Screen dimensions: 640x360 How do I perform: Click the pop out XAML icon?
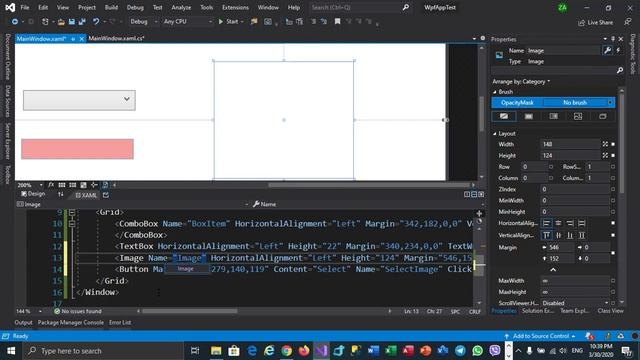click(106, 195)
